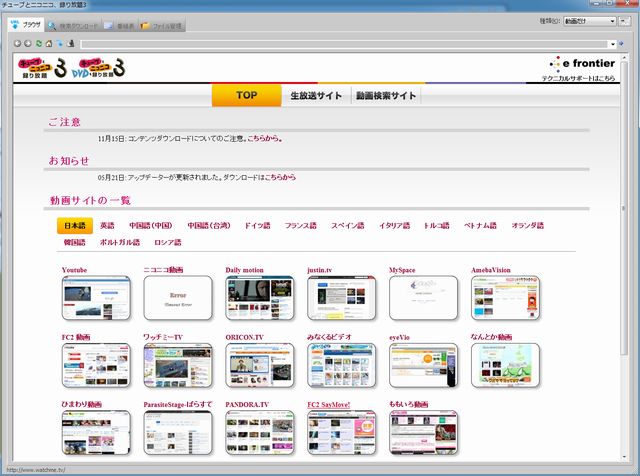The image size is (640, 476).
Task: Select the 日本語 language button
Action: click(75, 225)
